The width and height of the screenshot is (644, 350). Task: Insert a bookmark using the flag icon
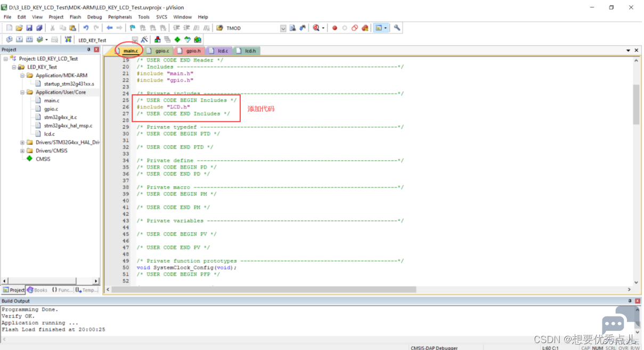click(133, 28)
